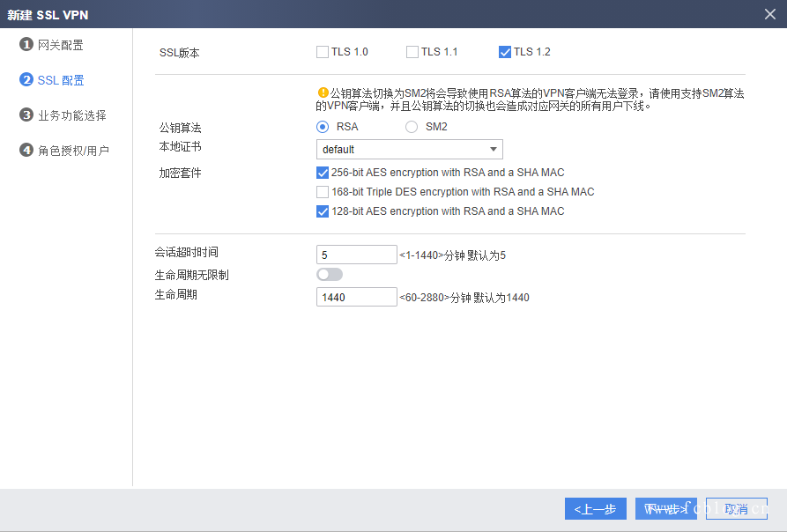Click the step 4 number icon for 角色授权/用户
This screenshot has height=532, width=787.
26,151
